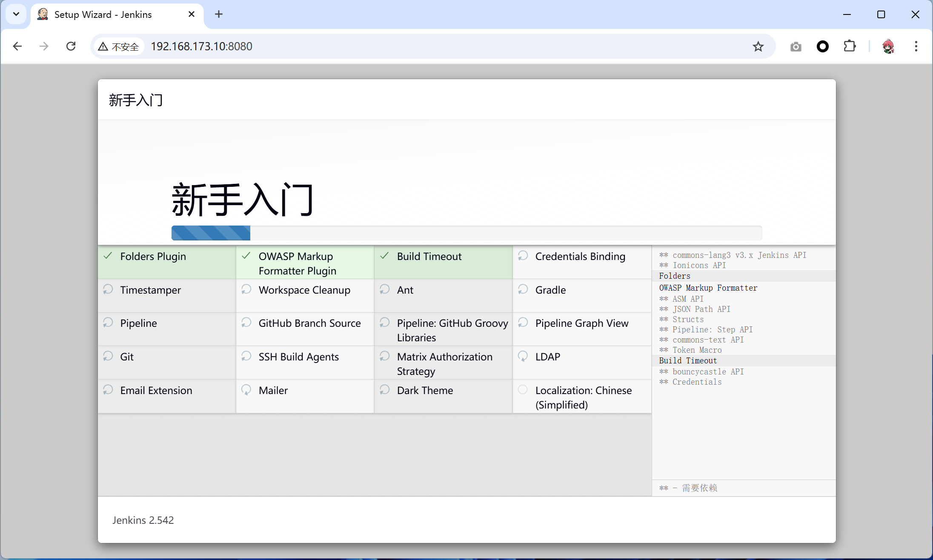
Task: Open the browser extensions puzzle icon
Action: tap(850, 46)
